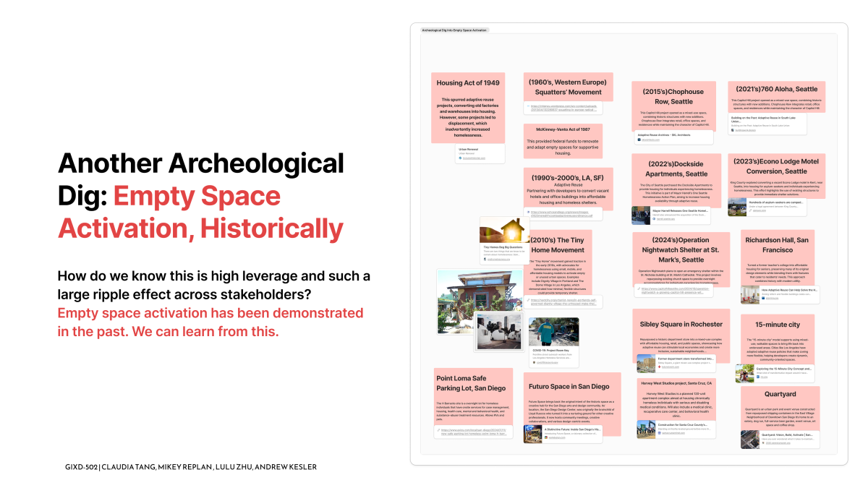
Task: Click red sentence Empty space activation has been demonstrated
Action: [210, 322]
